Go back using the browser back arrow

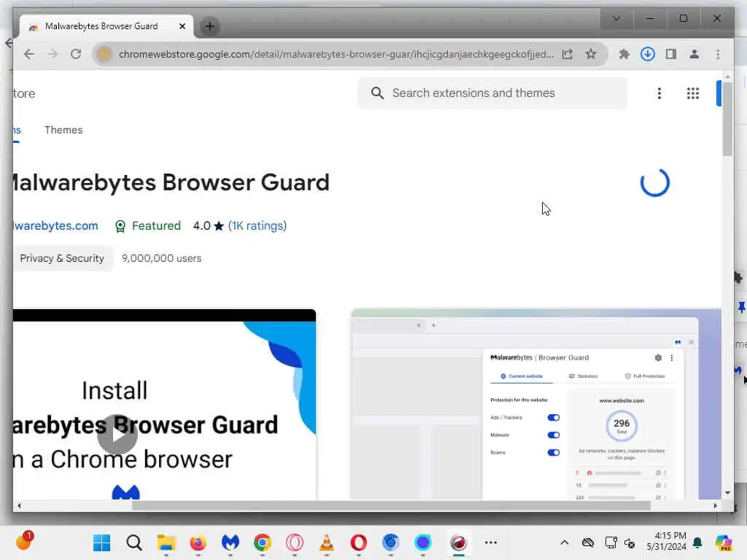[29, 54]
